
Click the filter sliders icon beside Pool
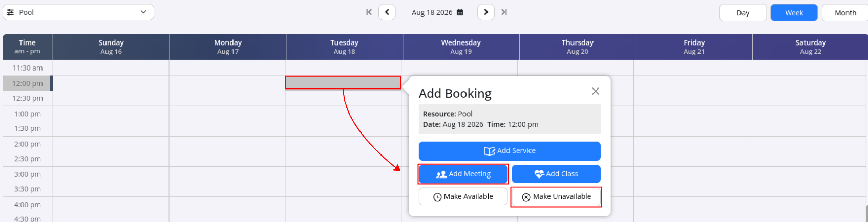tap(10, 12)
